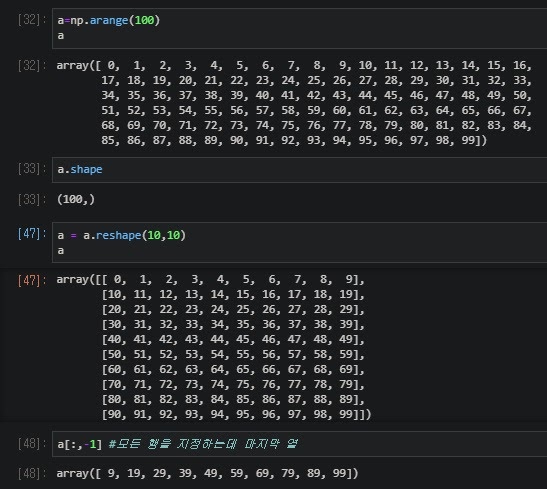Click the (100,) shape output
The width and height of the screenshot is (547, 489).
coord(76,200)
